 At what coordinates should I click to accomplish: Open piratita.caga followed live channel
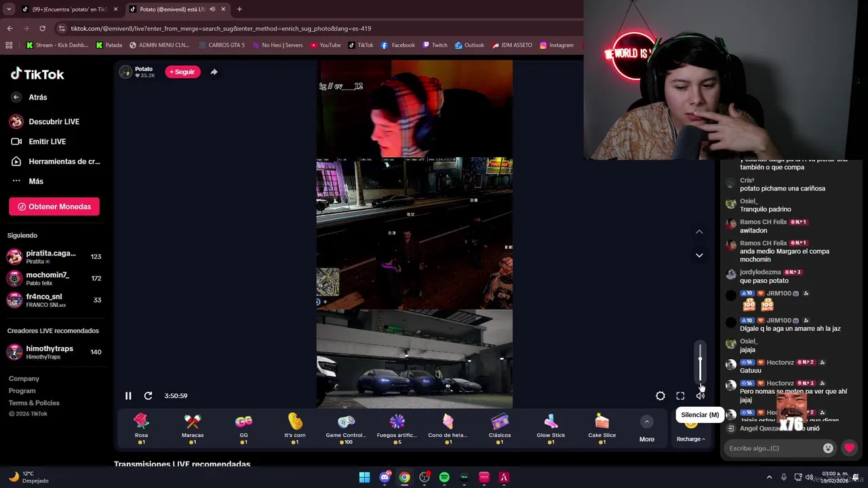pos(54,257)
